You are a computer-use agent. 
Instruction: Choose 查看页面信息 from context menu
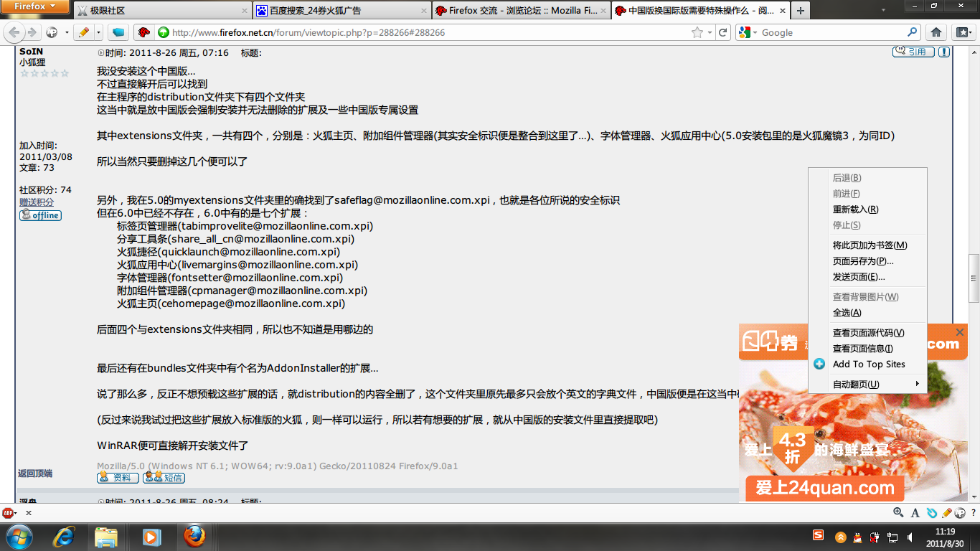click(x=867, y=349)
